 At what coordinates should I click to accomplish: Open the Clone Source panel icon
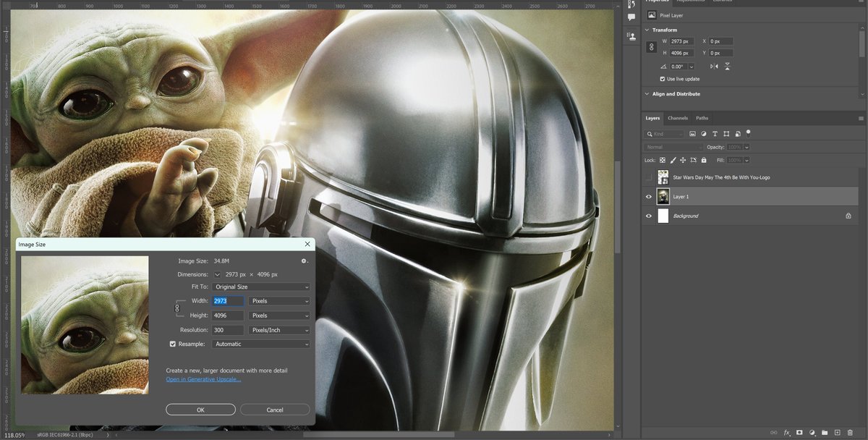(631, 35)
